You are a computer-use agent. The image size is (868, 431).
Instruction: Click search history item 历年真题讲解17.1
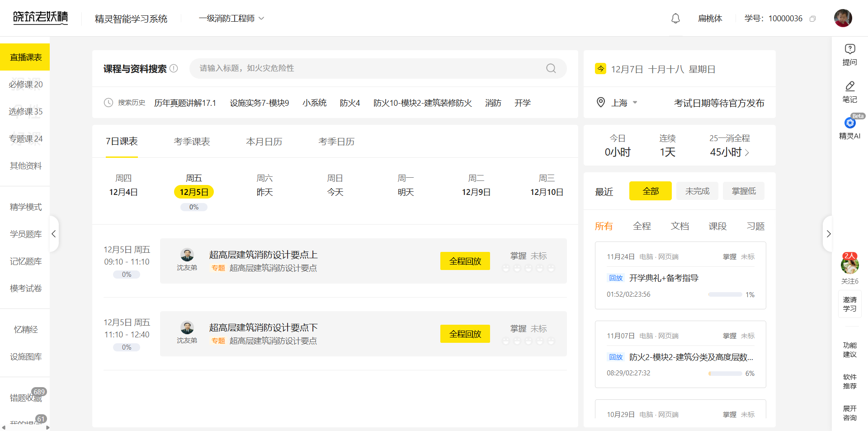pyautogui.click(x=185, y=103)
